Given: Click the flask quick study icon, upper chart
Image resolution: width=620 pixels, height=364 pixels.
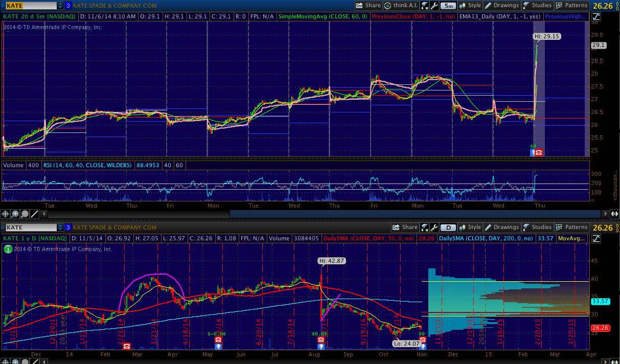Looking at the screenshot, I should coord(424,6).
